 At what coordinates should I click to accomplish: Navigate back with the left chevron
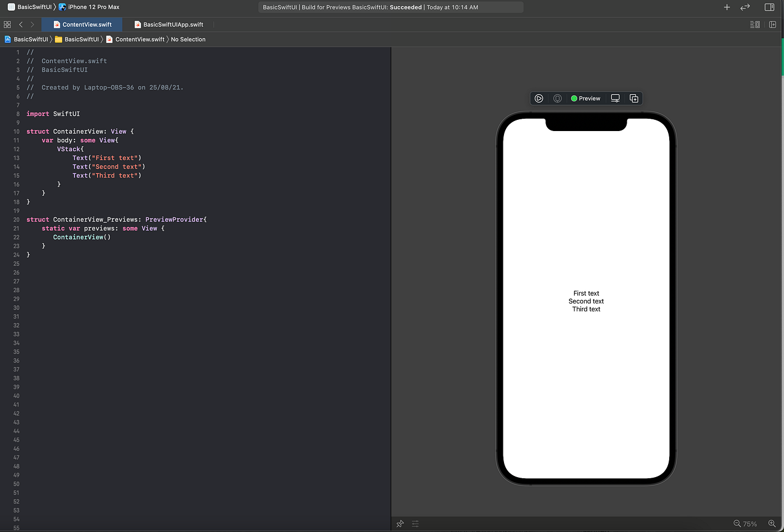21,25
